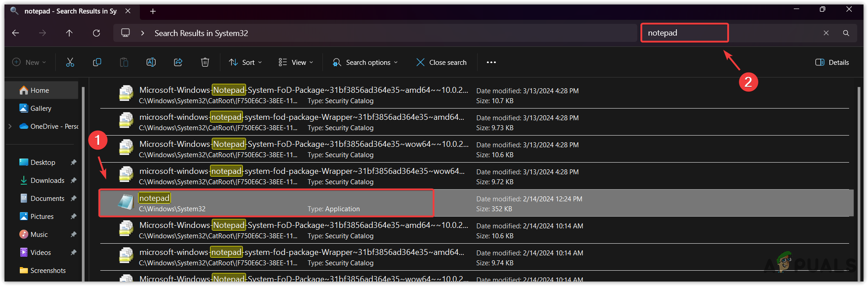Click Search Results in System32 address text
Screen dimensions: 868x286
tap(201, 33)
